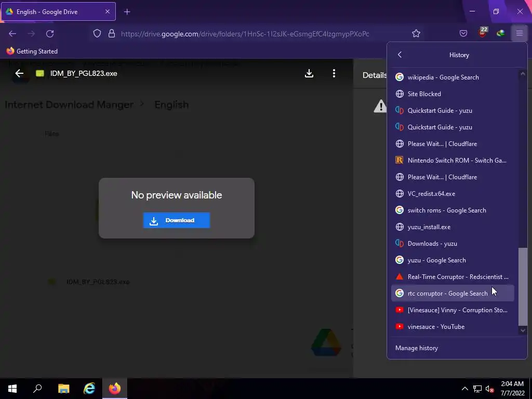Click the network status tray icon
532x399 pixels.
click(x=477, y=389)
